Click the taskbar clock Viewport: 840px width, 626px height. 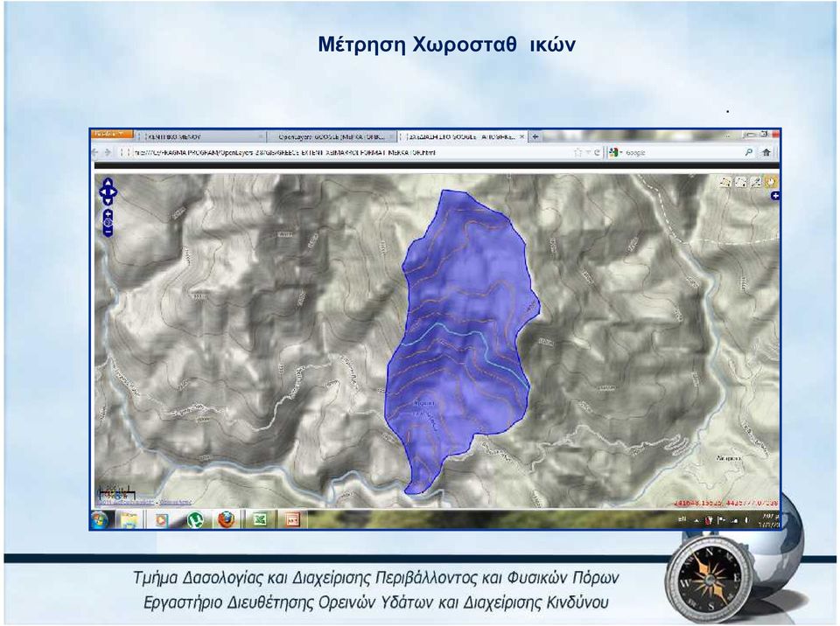pyautogui.click(x=769, y=519)
